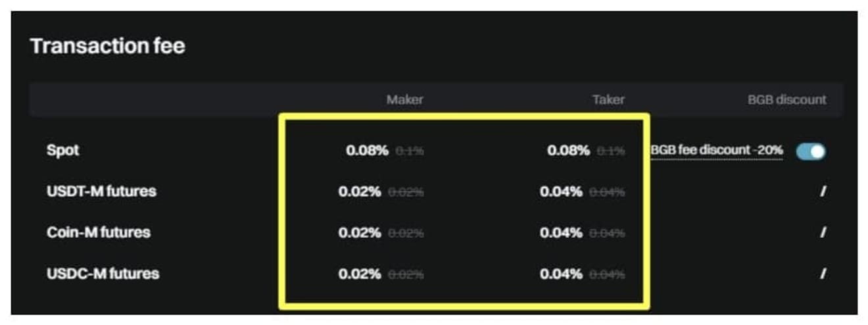The image size is (868, 325).
Task: Click the Spot maker fee 0.08%
Action: click(367, 151)
